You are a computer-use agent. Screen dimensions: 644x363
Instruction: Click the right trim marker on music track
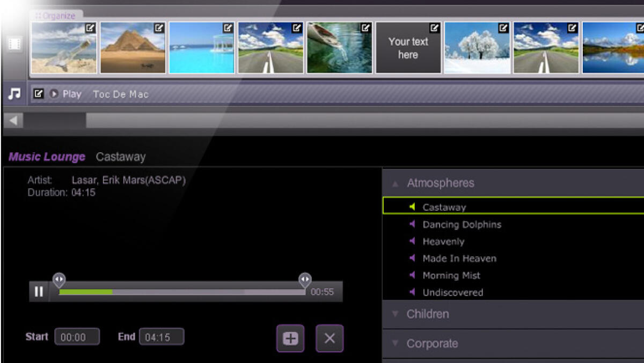[x=305, y=280]
